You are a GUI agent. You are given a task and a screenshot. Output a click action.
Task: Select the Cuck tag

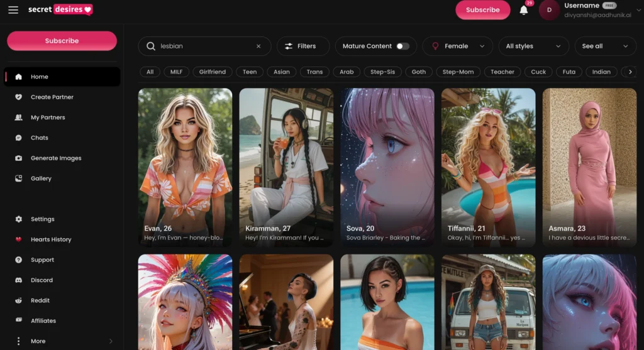pos(538,72)
